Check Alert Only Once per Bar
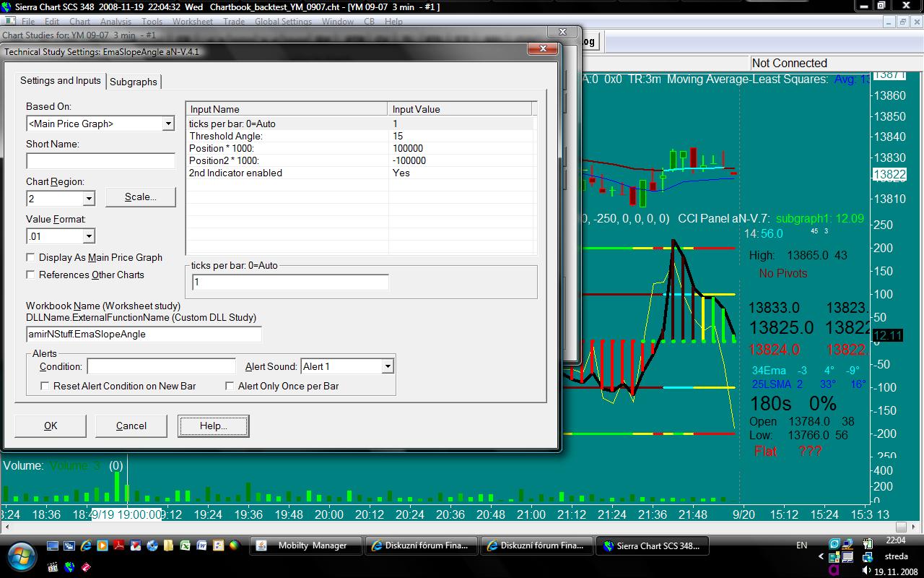The height and width of the screenshot is (578, 924). point(230,386)
